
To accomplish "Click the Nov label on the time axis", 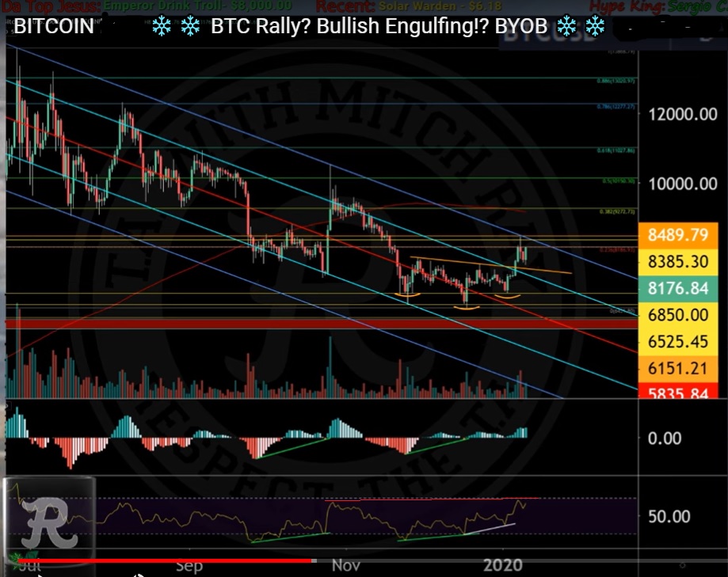I will (346, 565).
